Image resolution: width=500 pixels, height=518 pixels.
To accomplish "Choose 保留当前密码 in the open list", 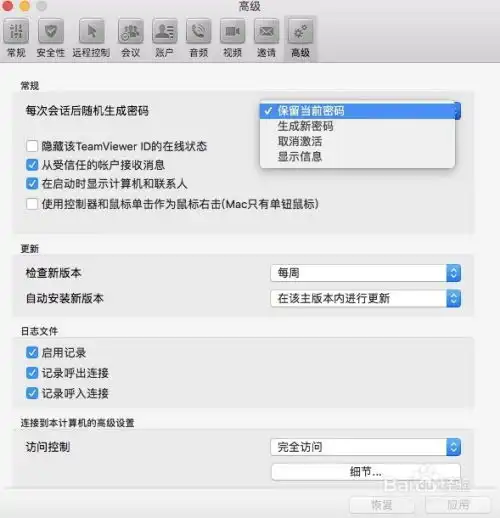I will (x=357, y=111).
